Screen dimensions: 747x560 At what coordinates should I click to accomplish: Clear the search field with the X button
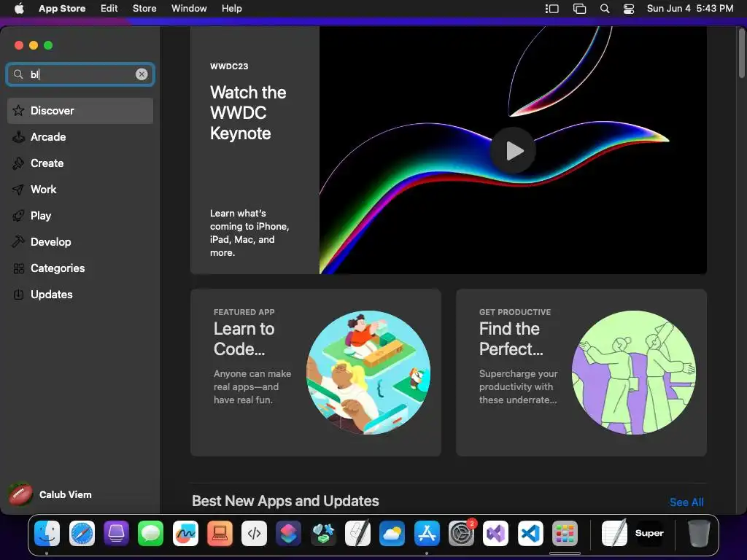coord(142,74)
